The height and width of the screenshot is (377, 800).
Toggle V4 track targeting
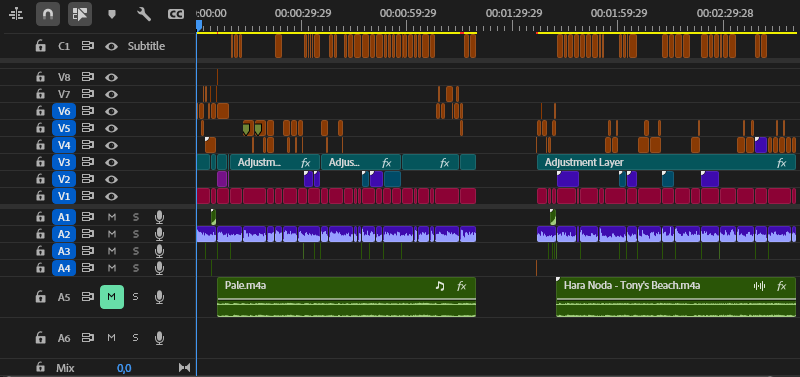64,145
